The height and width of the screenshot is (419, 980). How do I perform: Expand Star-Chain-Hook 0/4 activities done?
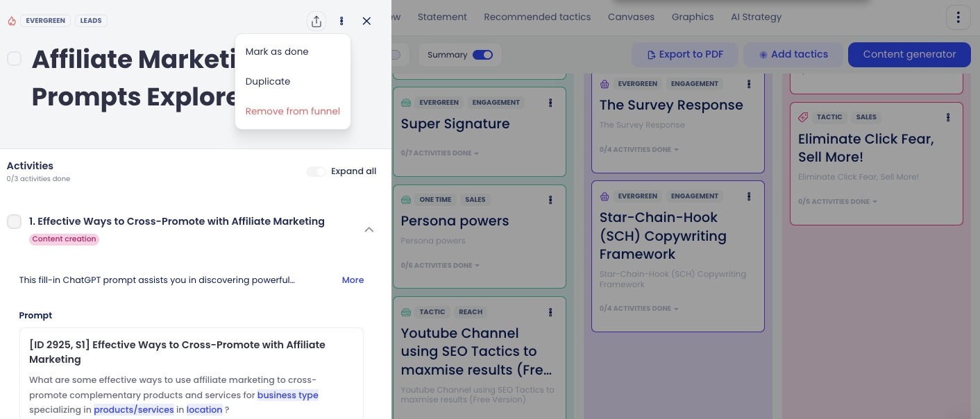click(x=639, y=309)
